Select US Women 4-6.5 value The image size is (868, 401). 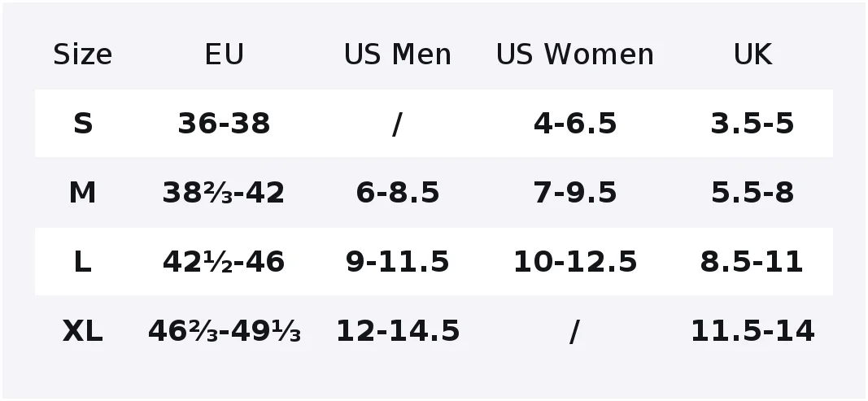click(574, 124)
